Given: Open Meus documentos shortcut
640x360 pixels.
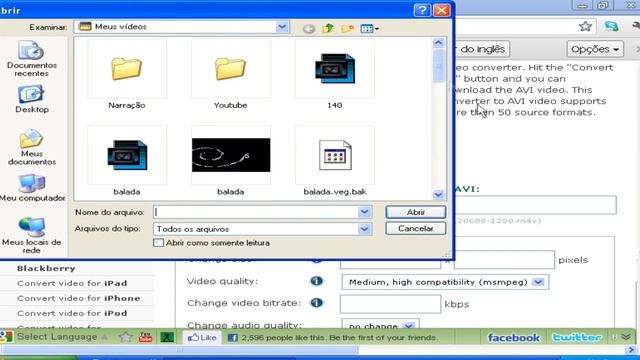Looking at the screenshot, I should click(31, 147).
